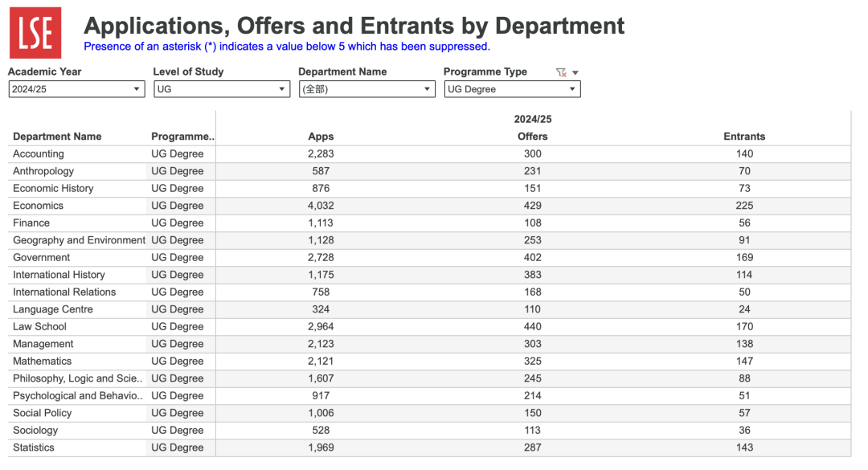Select the Law School row label
Viewport: 868px width, 470px height.
coord(39,327)
